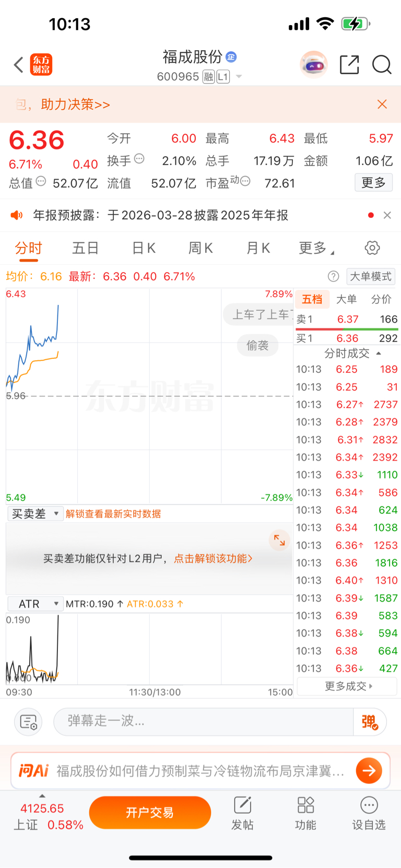The width and height of the screenshot is (401, 868).
Task: Tap 解锁查看最新实时数据 link
Action: tap(113, 514)
